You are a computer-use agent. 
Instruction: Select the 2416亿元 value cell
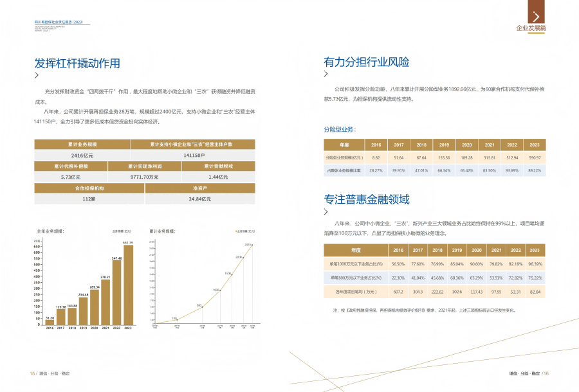(82, 156)
